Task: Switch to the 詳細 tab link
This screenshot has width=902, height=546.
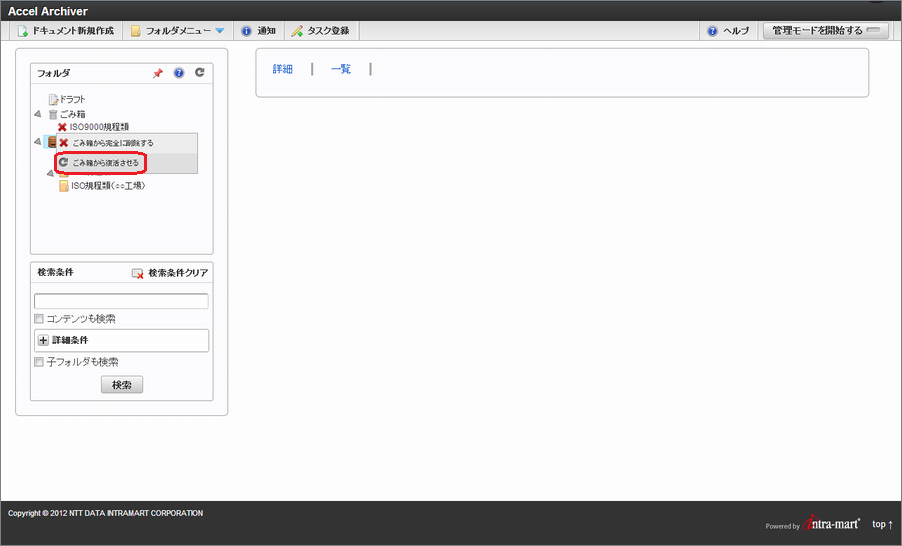Action: tap(282, 69)
